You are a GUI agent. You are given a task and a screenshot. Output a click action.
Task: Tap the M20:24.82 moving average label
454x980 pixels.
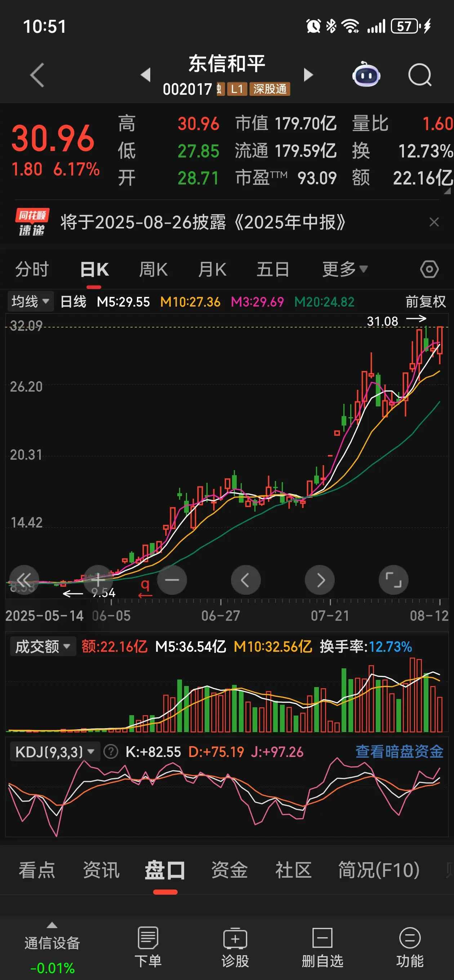(324, 302)
